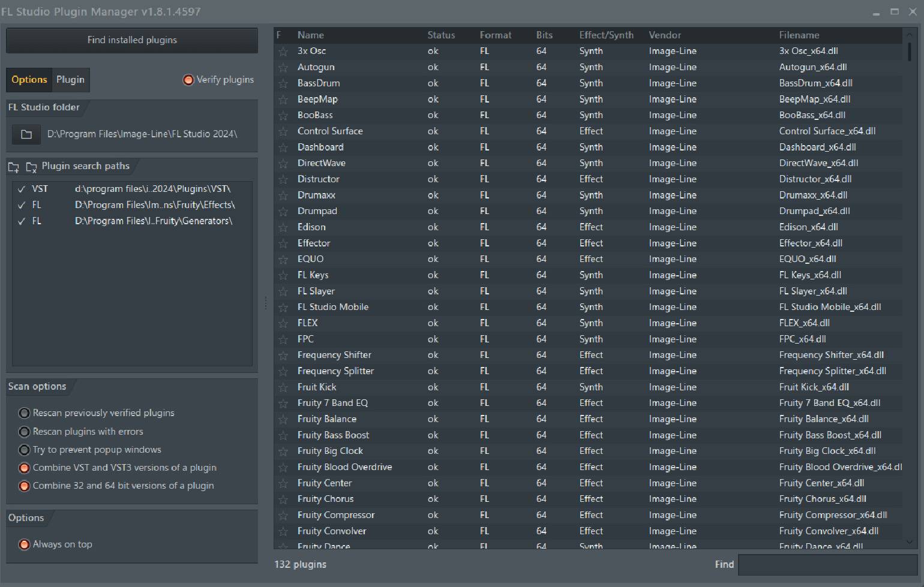Viewport: 924px width, 587px height.
Task: Favorite the EQUO plugin star
Action: [x=283, y=260]
